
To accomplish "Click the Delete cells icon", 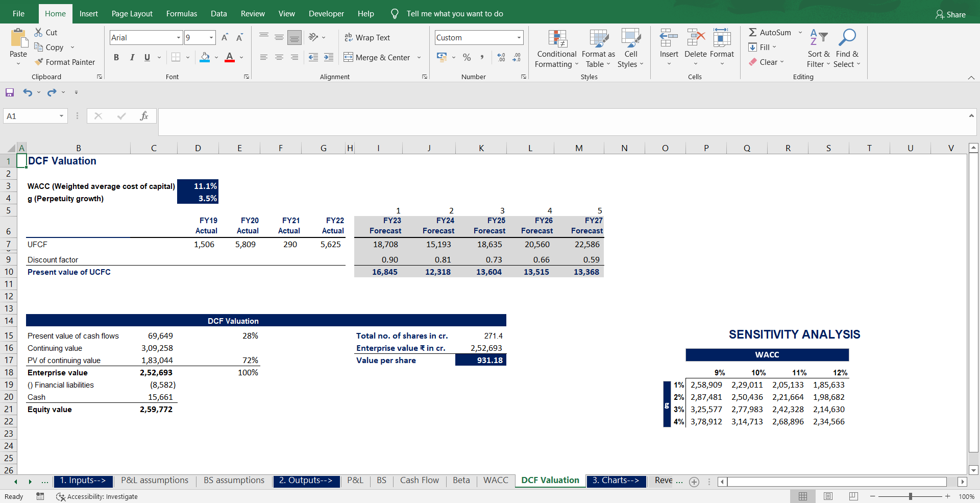I will (696, 37).
